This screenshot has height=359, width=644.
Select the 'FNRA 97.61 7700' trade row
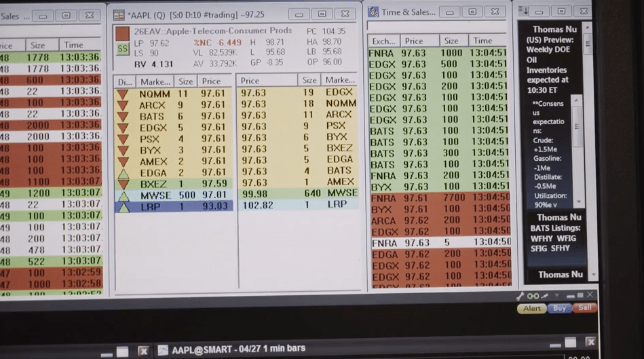pyautogui.click(x=440, y=197)
